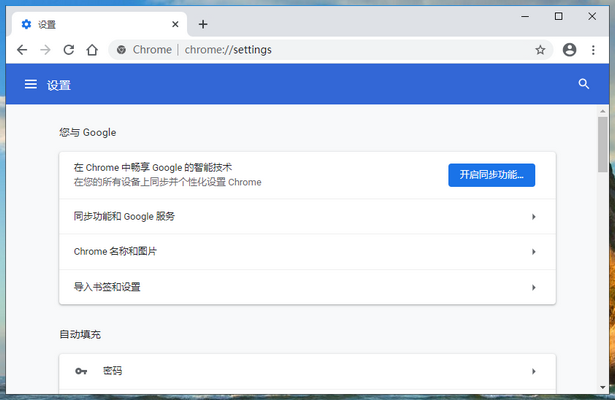Viewport: 615px width, 400px height.
Task: Select the 设置 browser tab
Action: (99, 24)
